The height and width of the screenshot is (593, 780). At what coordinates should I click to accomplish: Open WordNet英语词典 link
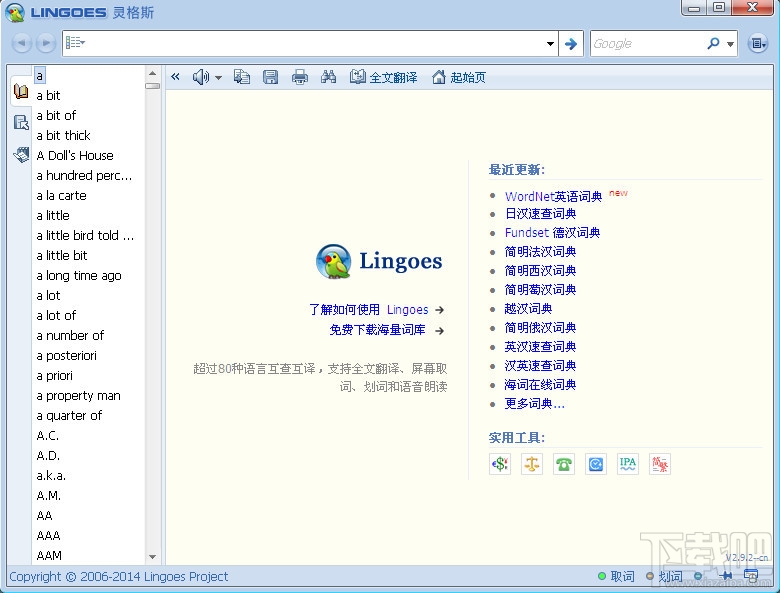point(553,196)
